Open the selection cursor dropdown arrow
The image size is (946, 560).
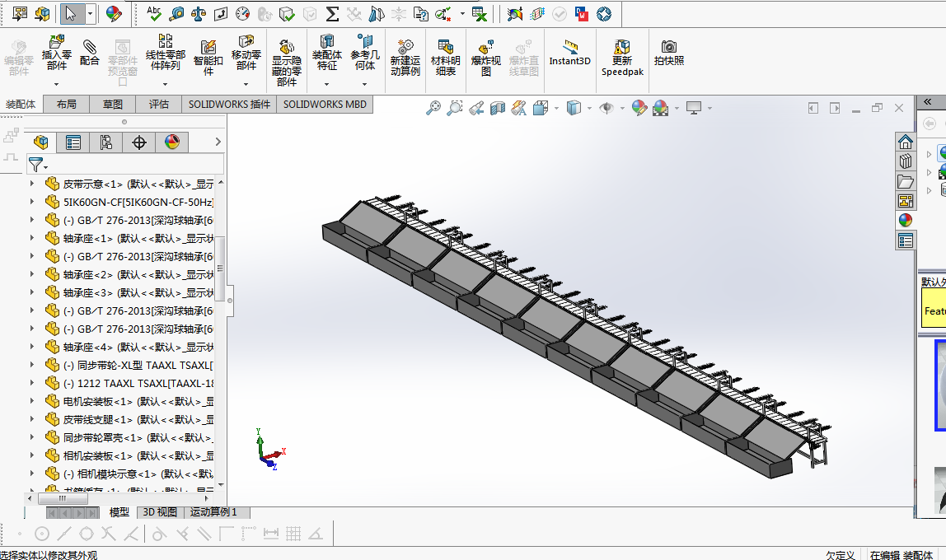[91, 14]
